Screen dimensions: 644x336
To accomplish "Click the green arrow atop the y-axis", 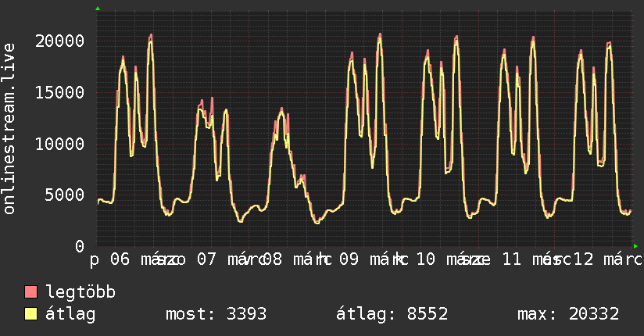I will point(98,9).
